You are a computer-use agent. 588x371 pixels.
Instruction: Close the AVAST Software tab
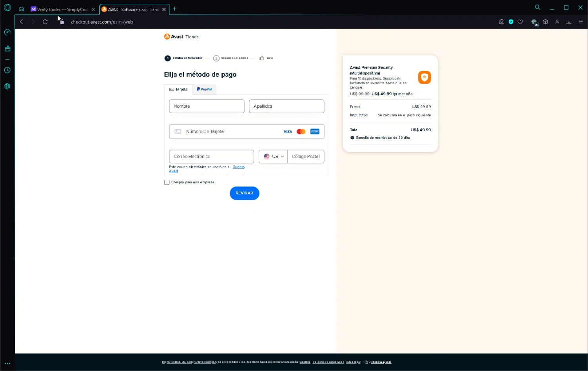pos(164,9)
